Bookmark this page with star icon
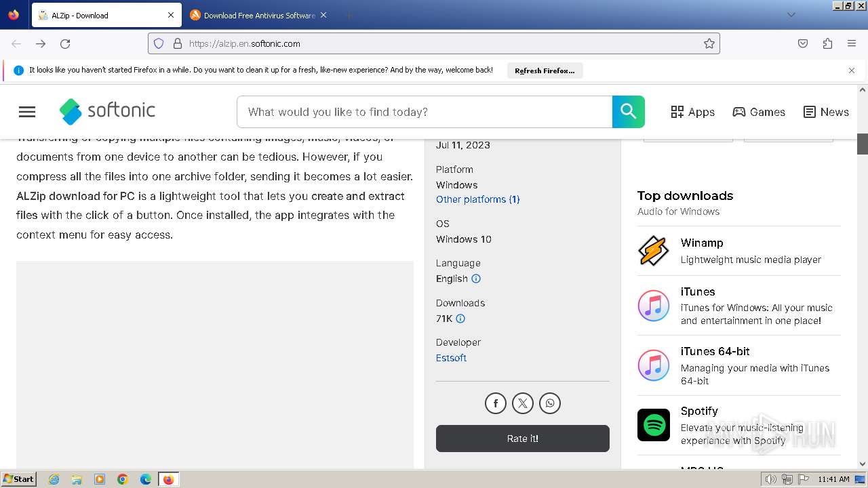This screenshot has width=868, height=488. tap(709, 43)
